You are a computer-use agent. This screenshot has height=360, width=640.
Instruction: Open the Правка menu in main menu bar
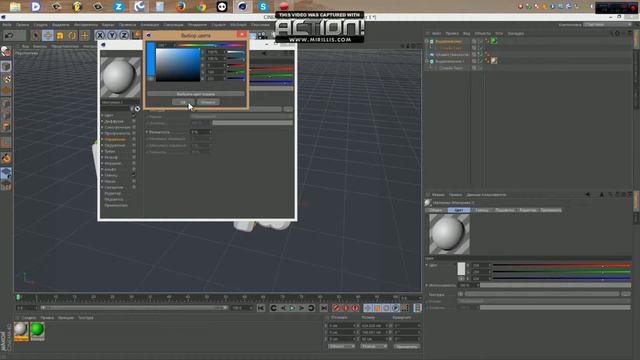point(22,25)
